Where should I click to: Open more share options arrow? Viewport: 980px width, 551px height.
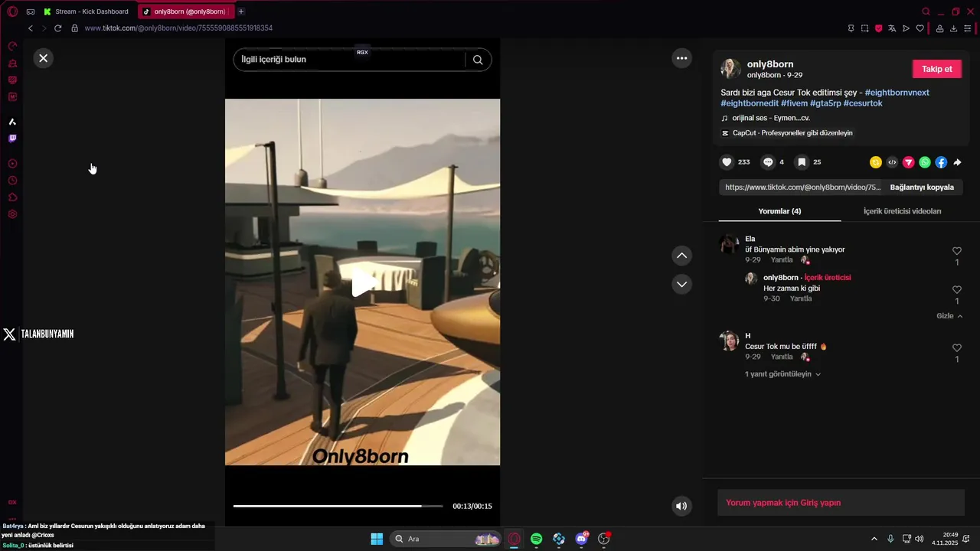957,162
